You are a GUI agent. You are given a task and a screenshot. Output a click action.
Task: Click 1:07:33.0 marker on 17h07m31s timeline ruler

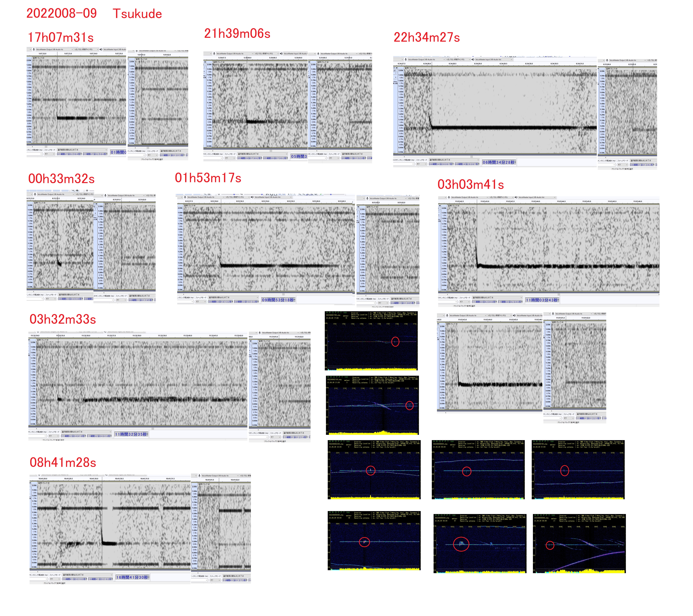[68, 54]
